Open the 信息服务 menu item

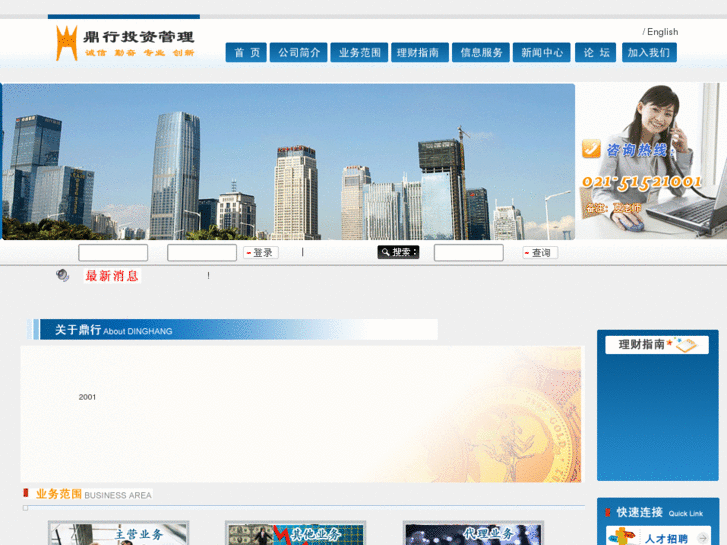click(x=481, y=52)
